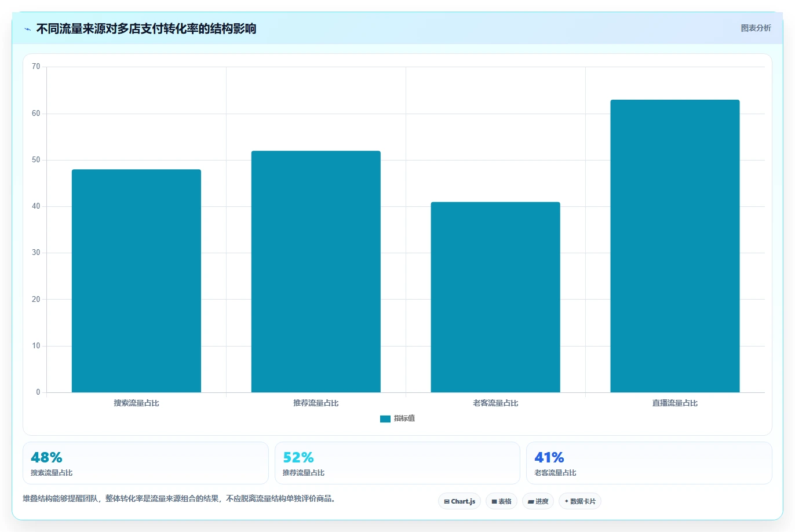This screenshot has width=795, height=532.
Task: Toggle the 指标值 legend color box
Action: 385,418
